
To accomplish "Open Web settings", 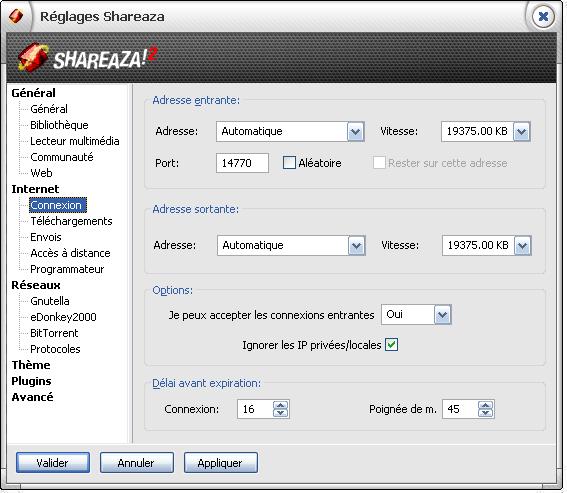I will pyautogui.click(x=41, y=173).
